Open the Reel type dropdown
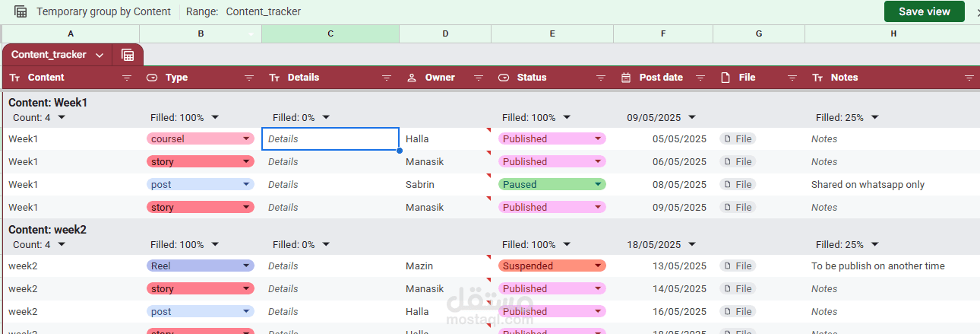Viewport: 980px width, 334px height. point(246,266)
